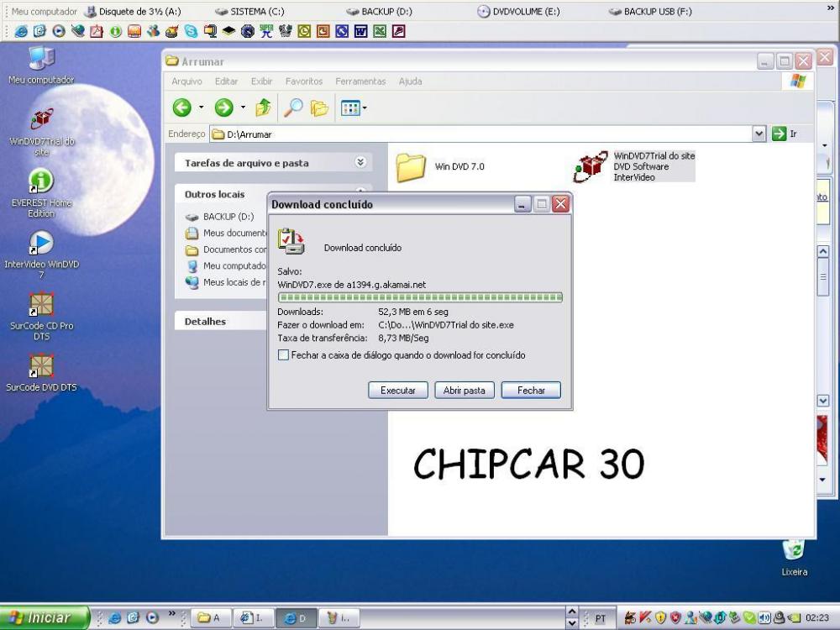Open the address bar dropdown arrow
The image size is (840, 630).
[759, 134]
